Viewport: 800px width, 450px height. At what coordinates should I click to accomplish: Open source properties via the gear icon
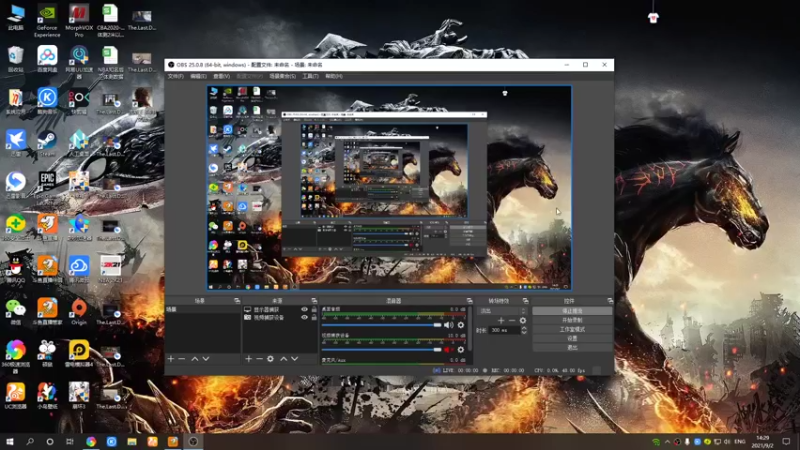point(270,359)
